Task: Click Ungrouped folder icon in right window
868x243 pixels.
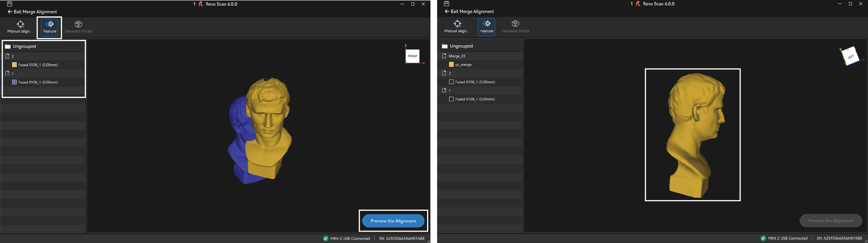Action: (444, 46)
